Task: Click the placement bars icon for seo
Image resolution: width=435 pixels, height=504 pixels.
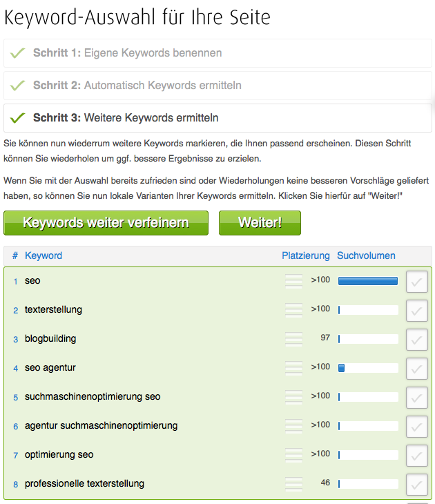Action: [294, 281]
